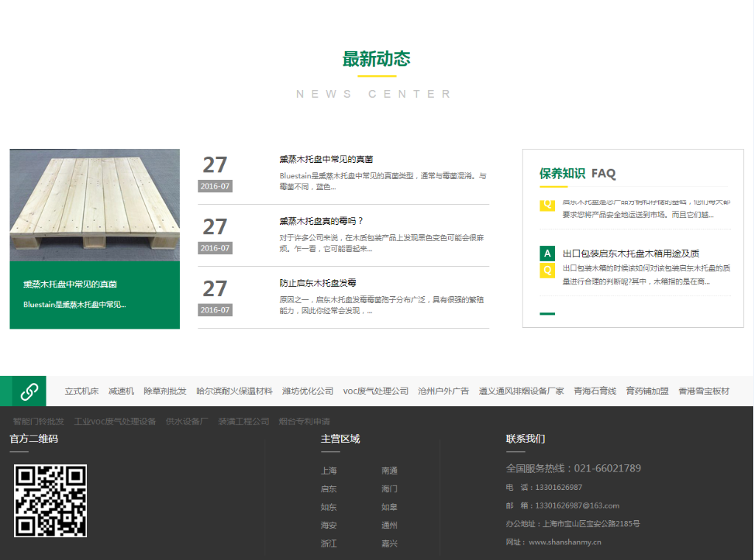Open 'voc废气处理公司' in the links bar

pos(375,391)
